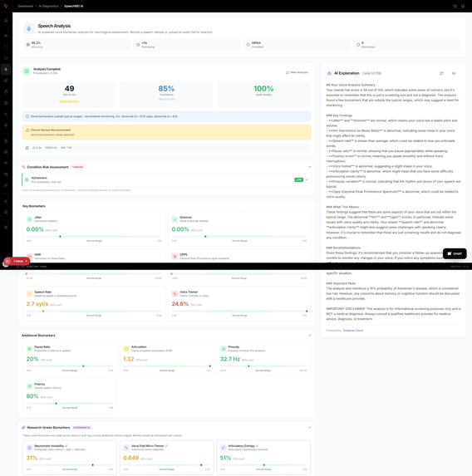
Task: Click the Articulatory Entropy card icon
Action: [x=224, y=448]
